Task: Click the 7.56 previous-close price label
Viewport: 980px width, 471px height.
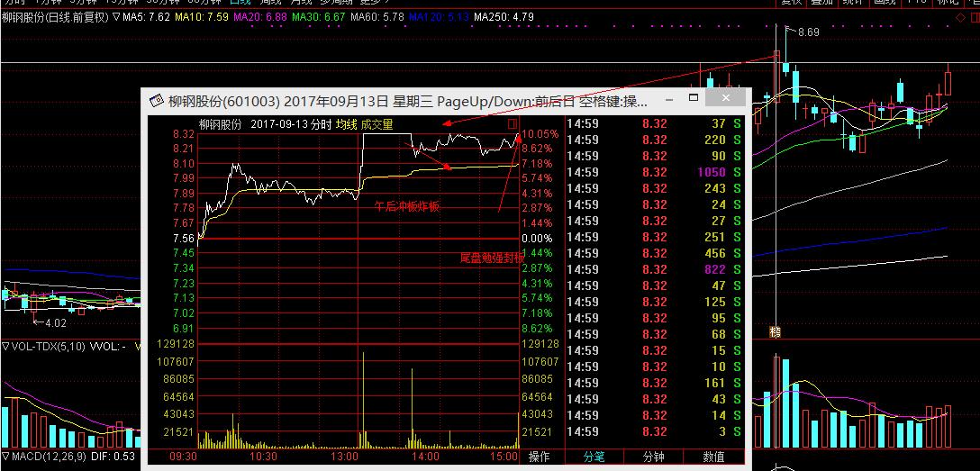Action: [x=184, y=239]
